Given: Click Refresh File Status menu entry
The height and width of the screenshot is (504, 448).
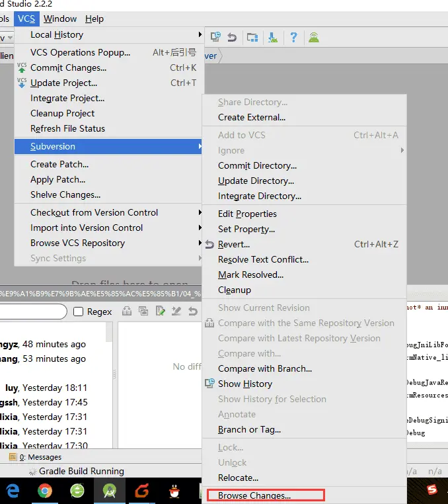Looking at the screenshot, I should click(x=109, y=128).
